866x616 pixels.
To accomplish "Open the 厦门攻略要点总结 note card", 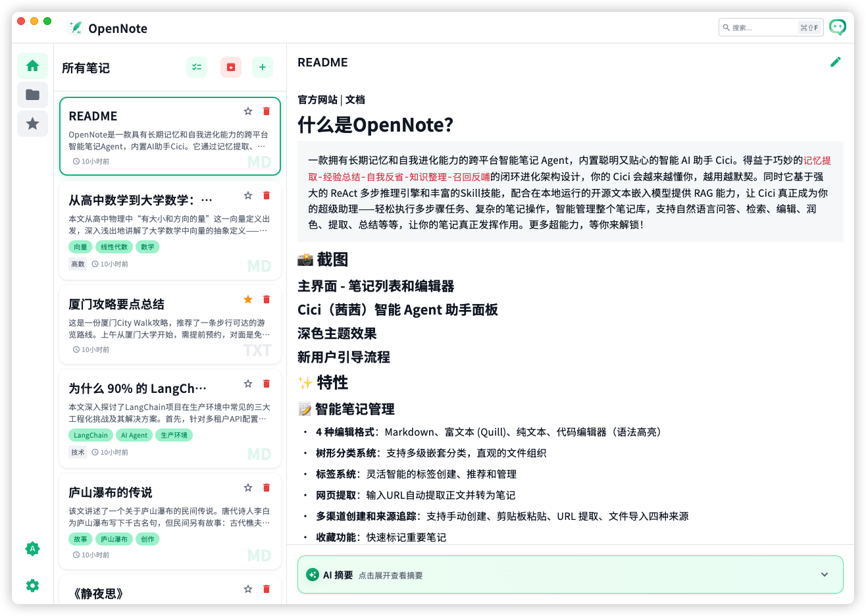I will 170,324.
